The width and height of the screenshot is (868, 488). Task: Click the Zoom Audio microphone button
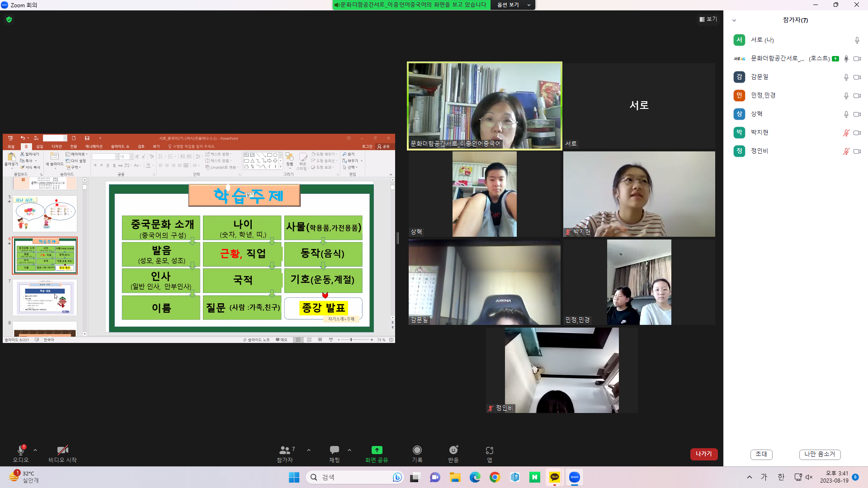[x=20, y=454]
